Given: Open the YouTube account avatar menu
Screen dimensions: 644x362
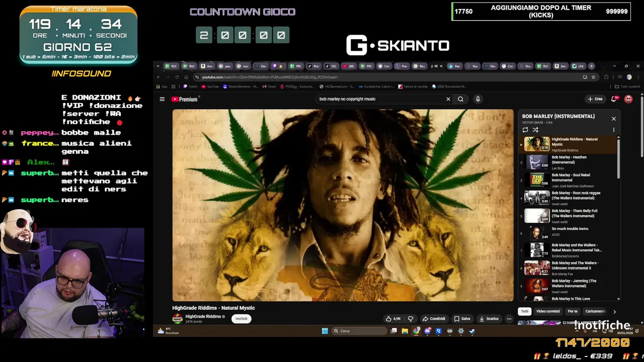Looking at the screenshot, I should (x=628, y=99).
